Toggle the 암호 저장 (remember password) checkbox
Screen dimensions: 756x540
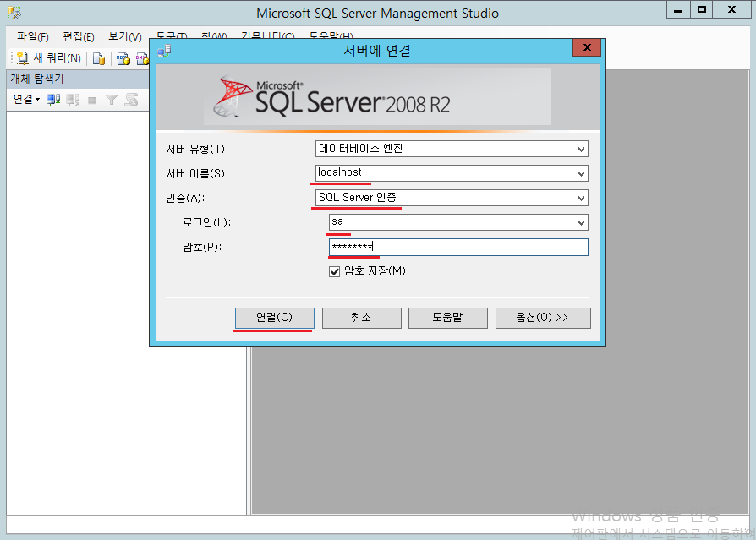[x=335, y=271]
